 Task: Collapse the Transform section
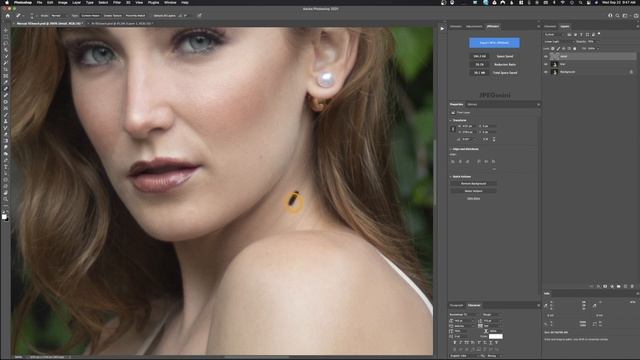click(x=451, y=120)
